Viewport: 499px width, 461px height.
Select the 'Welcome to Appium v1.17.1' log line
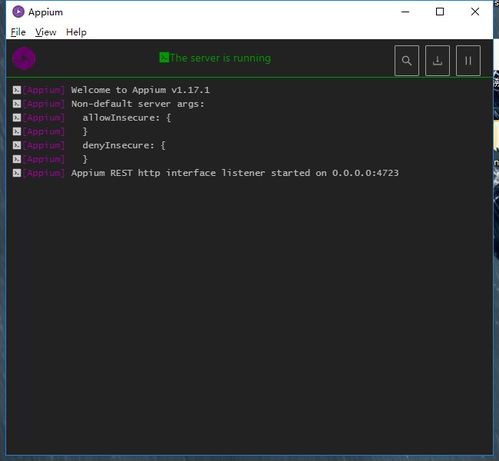(x=140, y=90)
